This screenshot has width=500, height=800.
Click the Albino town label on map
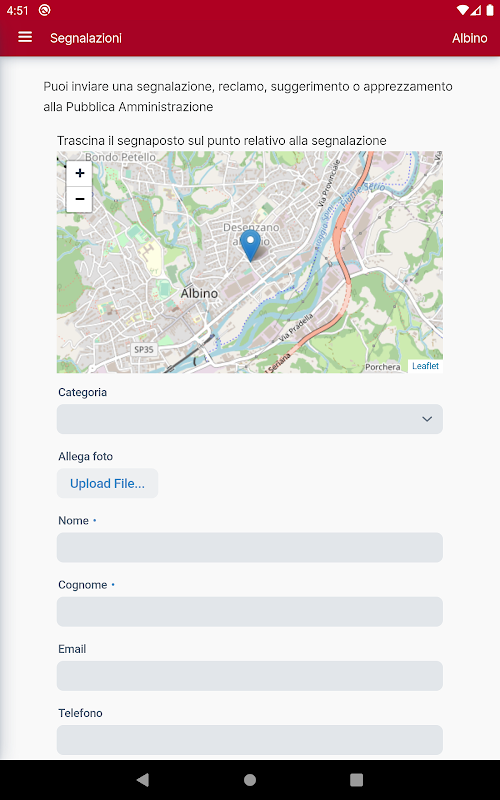click(199, 293)
